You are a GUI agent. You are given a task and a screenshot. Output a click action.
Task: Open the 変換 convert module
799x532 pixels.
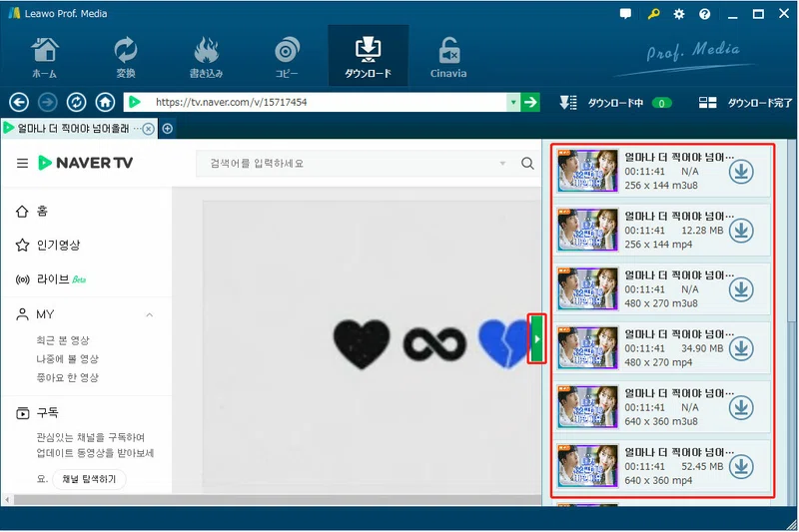[x=126, y=57]
